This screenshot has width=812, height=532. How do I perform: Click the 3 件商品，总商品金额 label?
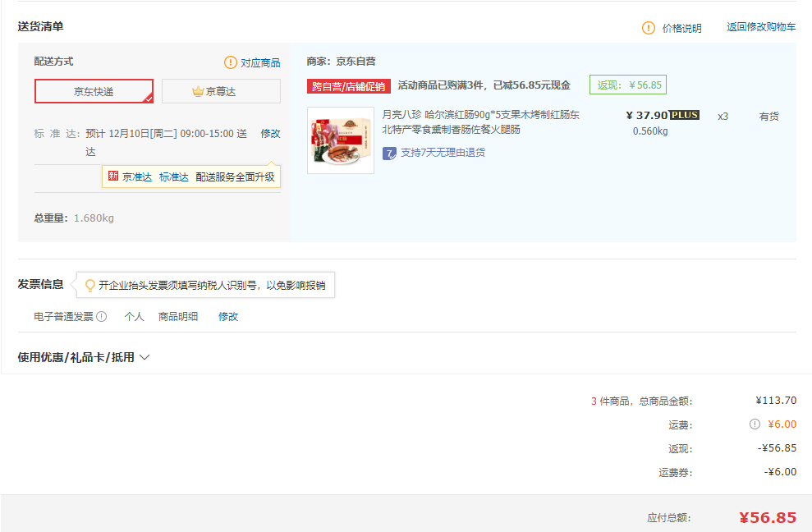[x=641, y=401]
